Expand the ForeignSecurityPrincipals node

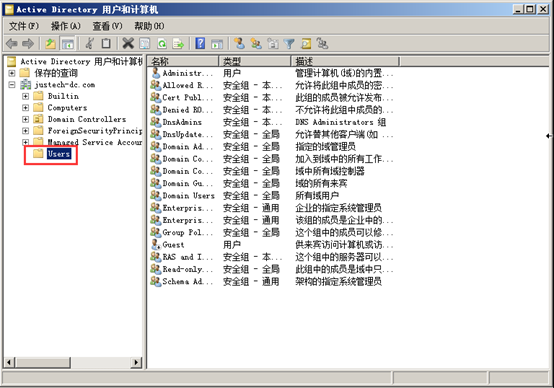tap(25, 131)
